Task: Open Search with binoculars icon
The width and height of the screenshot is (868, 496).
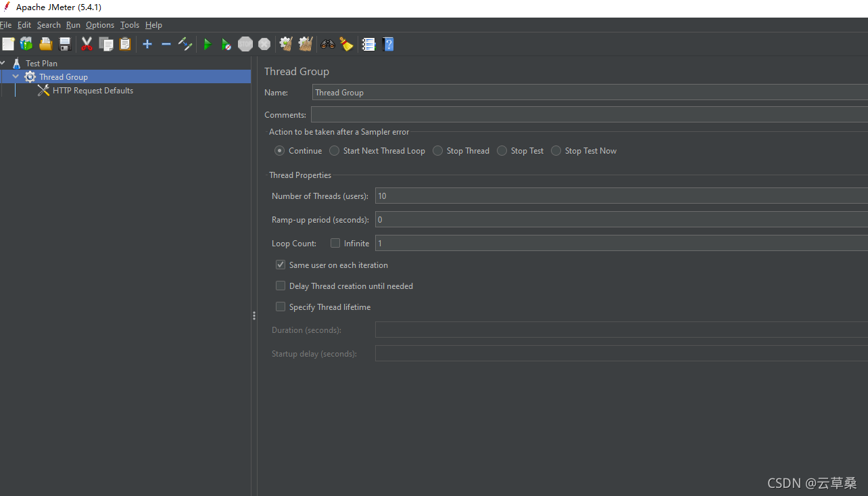Action: click(328, 44)
